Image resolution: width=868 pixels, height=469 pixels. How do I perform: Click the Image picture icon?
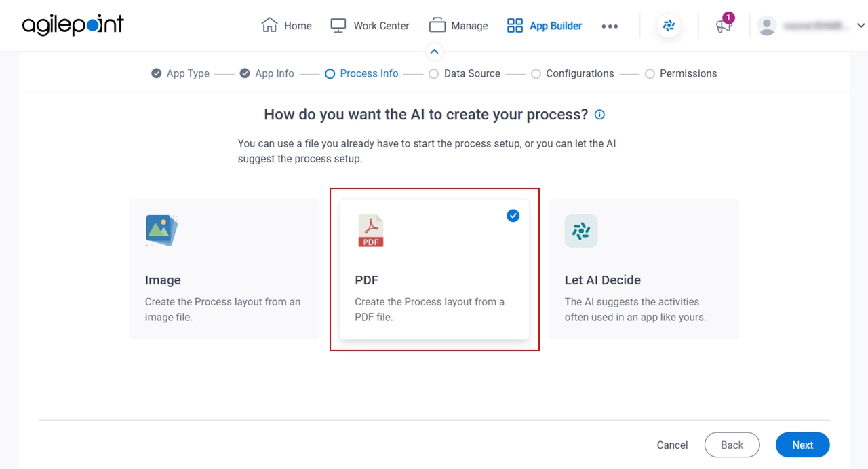(x=161, y=231)
